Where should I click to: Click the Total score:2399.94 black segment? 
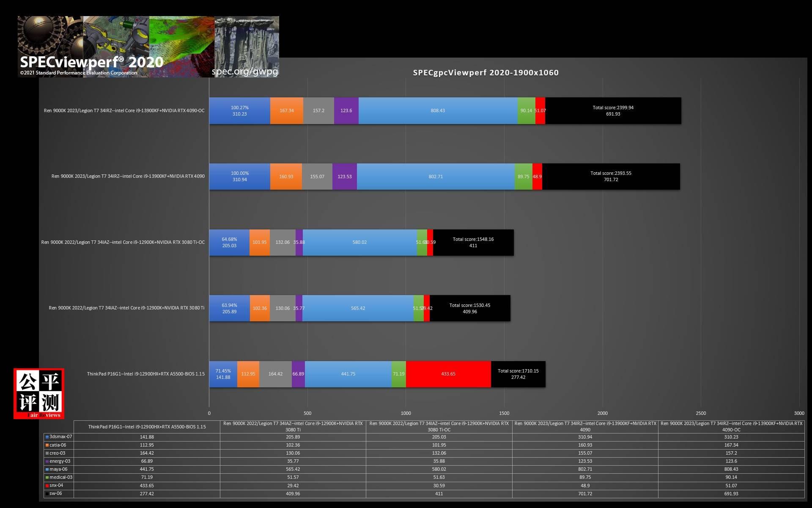(x=613, y=110)
